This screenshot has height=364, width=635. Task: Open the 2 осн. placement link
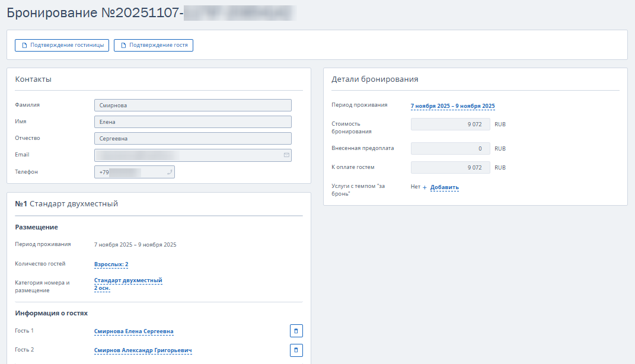102,288
